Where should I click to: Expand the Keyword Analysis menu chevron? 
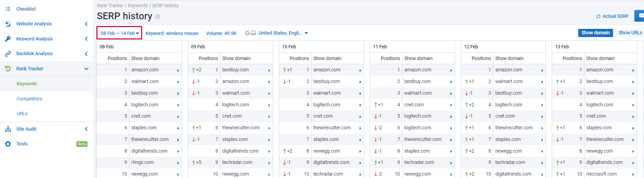tap(86, 39)
